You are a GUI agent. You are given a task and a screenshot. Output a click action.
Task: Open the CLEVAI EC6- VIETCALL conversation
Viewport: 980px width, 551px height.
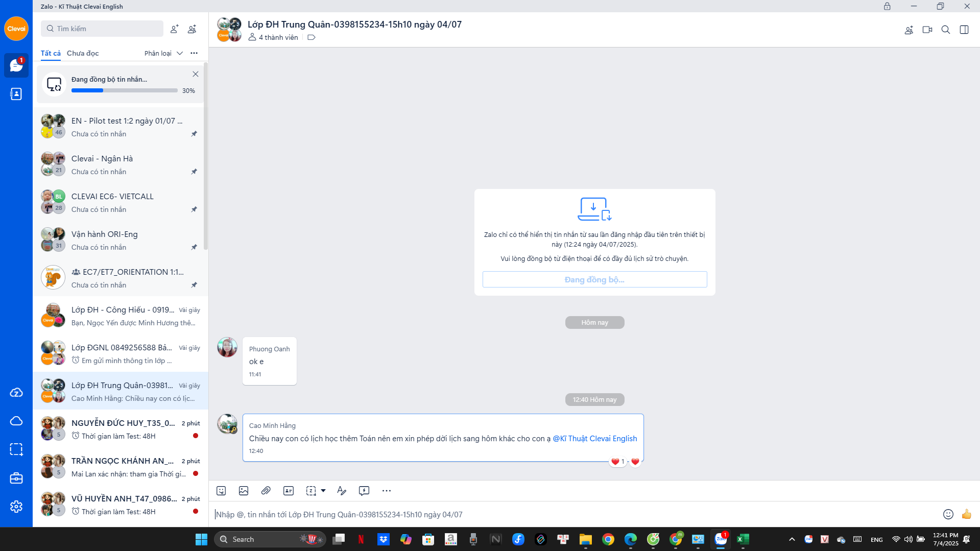click(x=121, y=202)
